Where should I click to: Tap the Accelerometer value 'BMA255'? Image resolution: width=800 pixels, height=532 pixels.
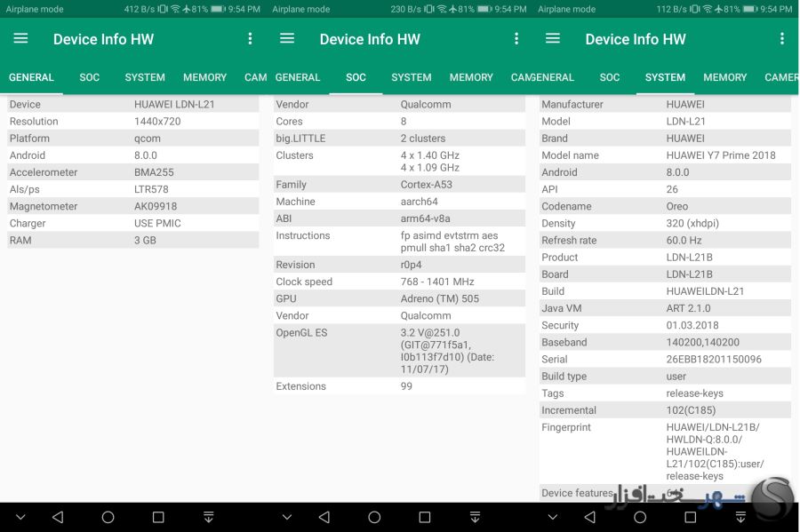pyautogui.click(x=154, y=172)
